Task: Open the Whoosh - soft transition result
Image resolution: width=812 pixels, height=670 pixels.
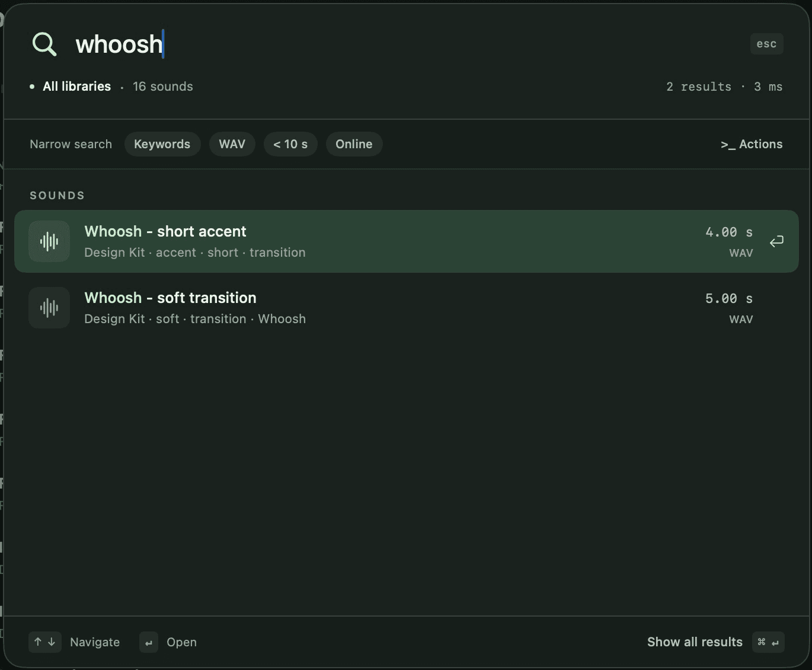Action: tap(407, 308)
